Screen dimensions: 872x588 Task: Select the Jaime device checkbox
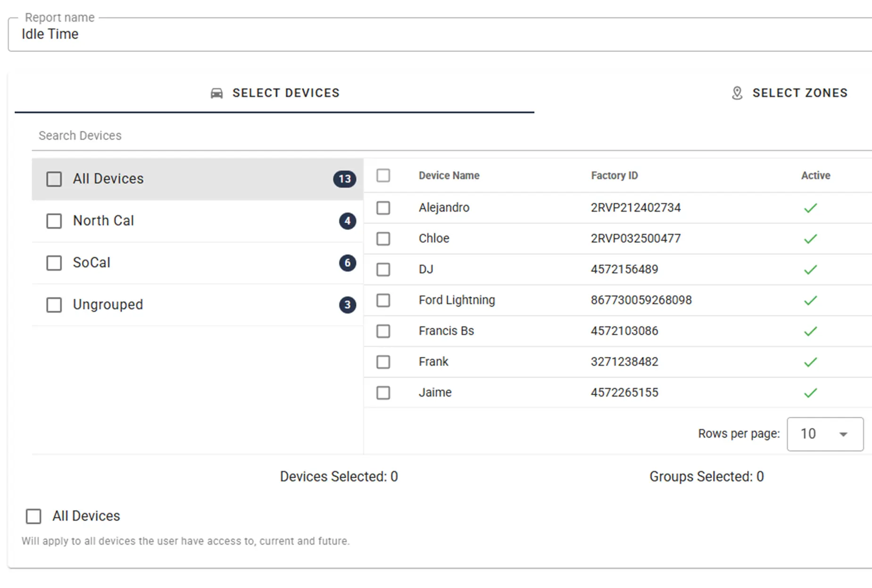383,393
